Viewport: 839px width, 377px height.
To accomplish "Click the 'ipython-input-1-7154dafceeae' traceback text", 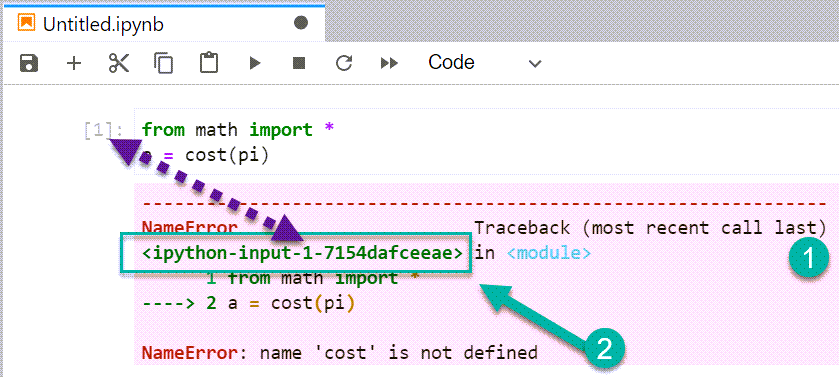I will pyautogui.click(x=303, y=252).
